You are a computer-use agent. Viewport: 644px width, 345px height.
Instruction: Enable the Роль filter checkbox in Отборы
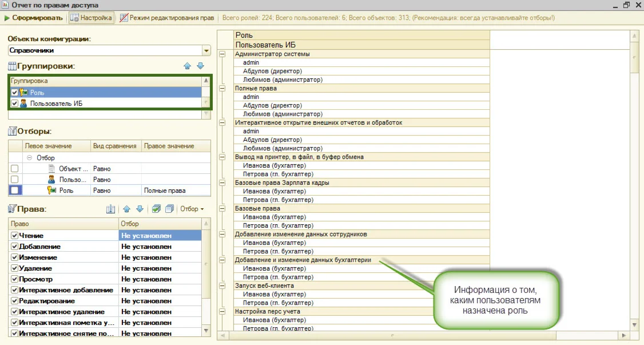pyautogui.click(x=15, y=191)
